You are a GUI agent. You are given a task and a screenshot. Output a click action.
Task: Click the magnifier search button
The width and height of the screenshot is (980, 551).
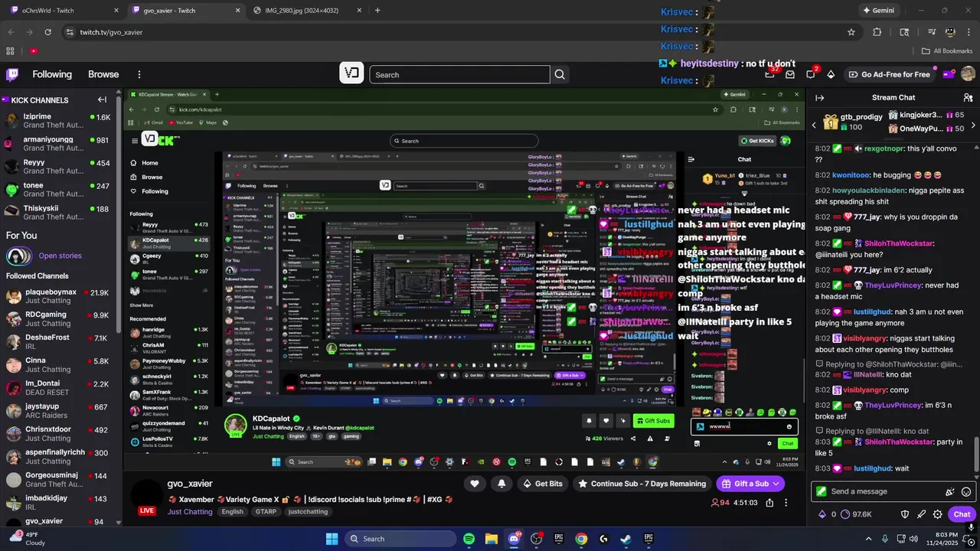(560, 74)
